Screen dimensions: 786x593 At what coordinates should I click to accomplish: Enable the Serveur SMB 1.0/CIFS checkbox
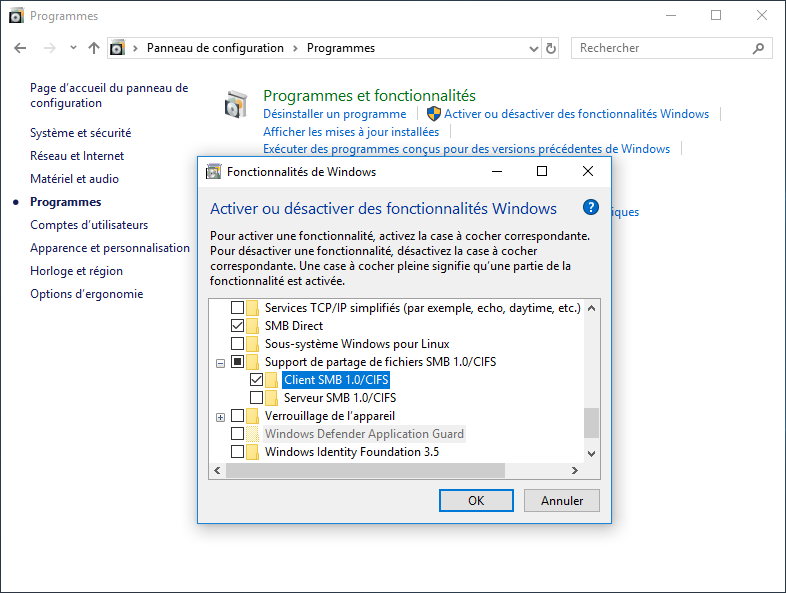[x=257, y=398]
